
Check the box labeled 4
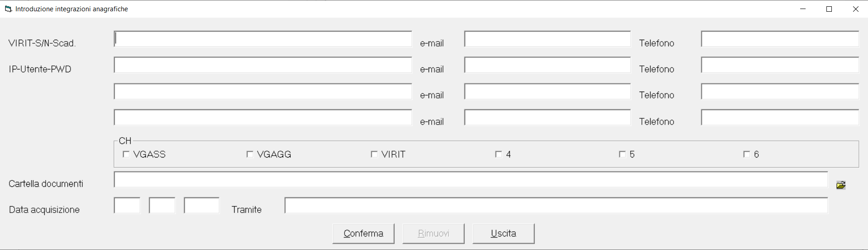[x=498, y=154]
